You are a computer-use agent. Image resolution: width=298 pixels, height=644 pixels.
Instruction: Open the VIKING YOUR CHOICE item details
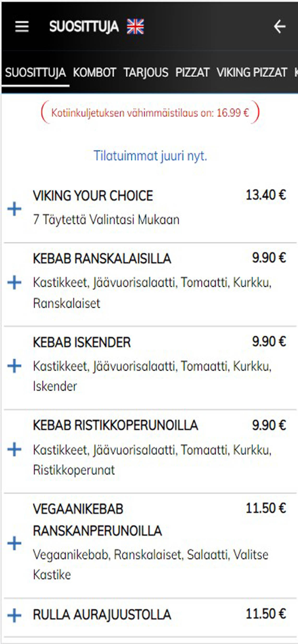[x=93, y=196]
